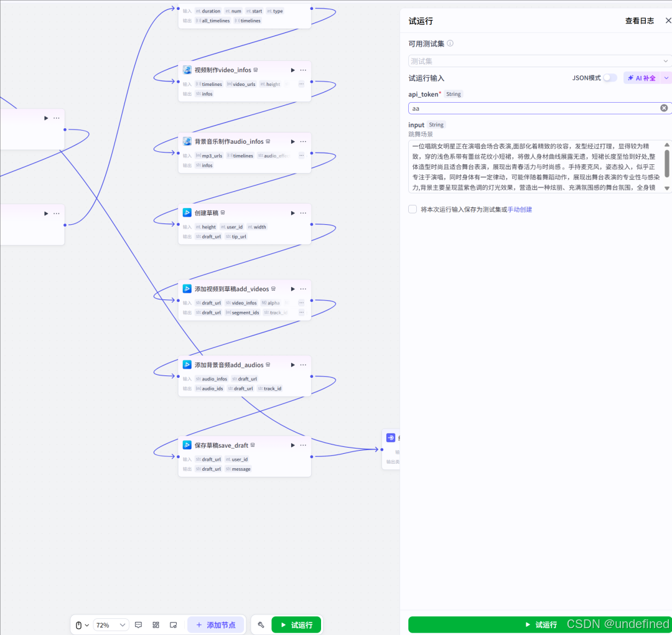Click the end node icon at canvas right edge
The width and height of the screenshot is (672, 635).
(x=391, y=438)
